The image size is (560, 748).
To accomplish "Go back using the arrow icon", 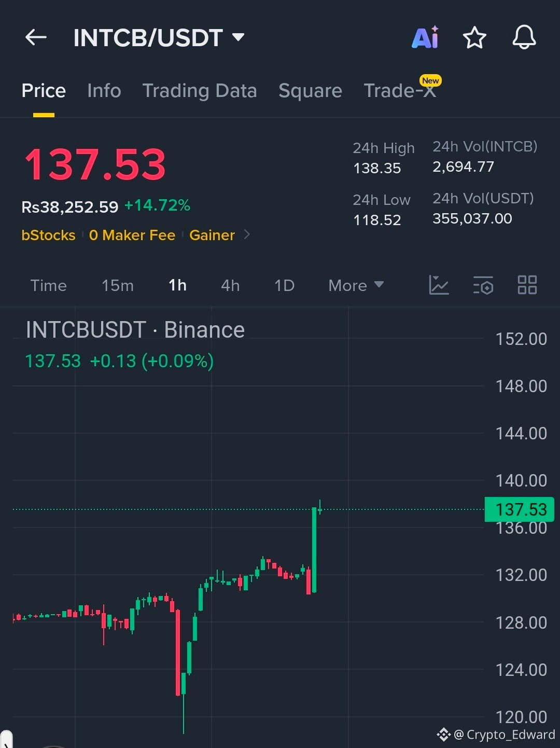I will pos(36,37).
